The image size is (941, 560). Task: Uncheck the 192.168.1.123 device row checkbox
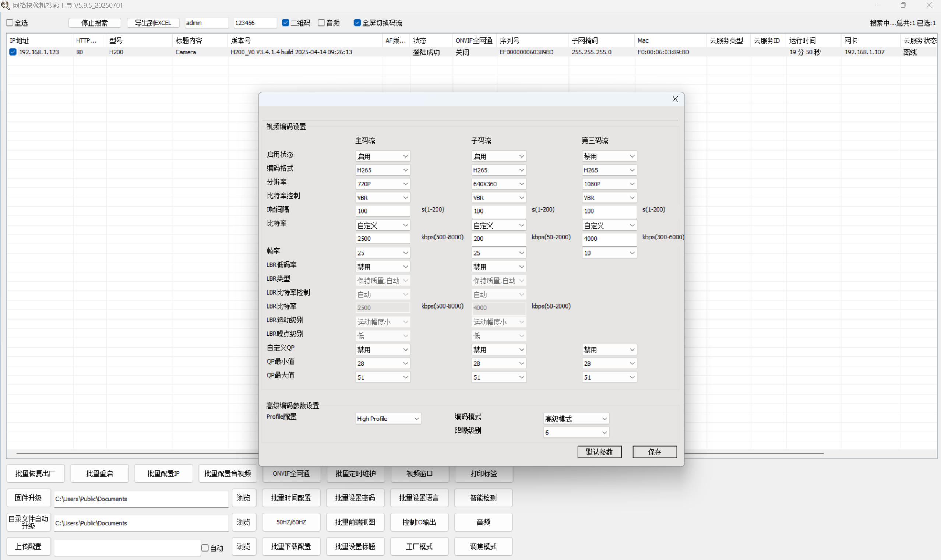coord(13,52)
